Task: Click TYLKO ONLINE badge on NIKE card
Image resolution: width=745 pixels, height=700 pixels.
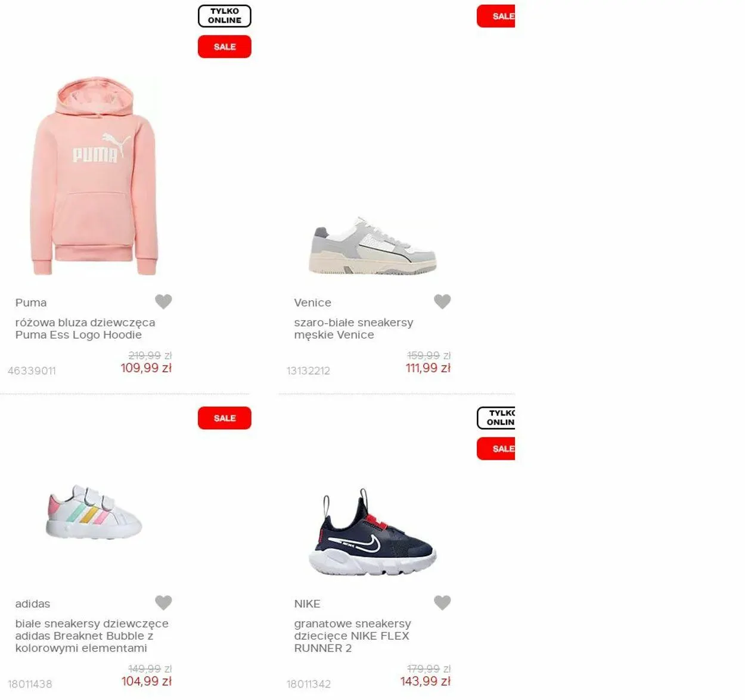Action: pyautogui.click(x=496, y=418)
